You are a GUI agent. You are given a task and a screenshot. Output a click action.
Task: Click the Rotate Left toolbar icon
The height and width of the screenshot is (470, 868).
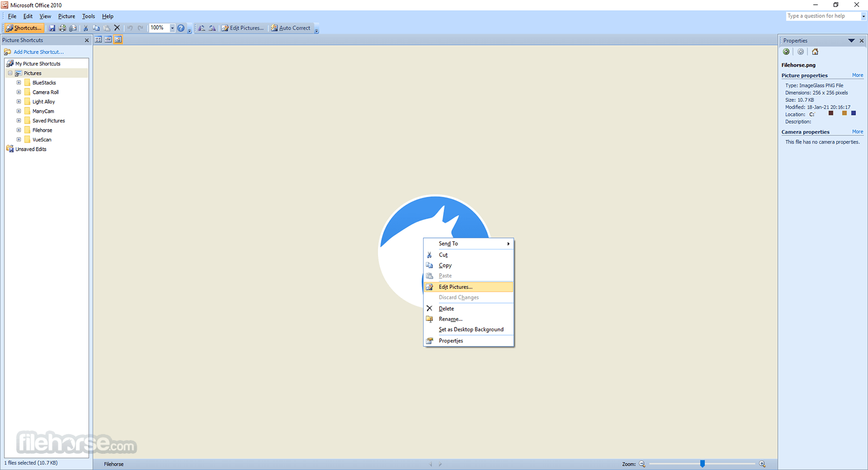coord(202,28)
